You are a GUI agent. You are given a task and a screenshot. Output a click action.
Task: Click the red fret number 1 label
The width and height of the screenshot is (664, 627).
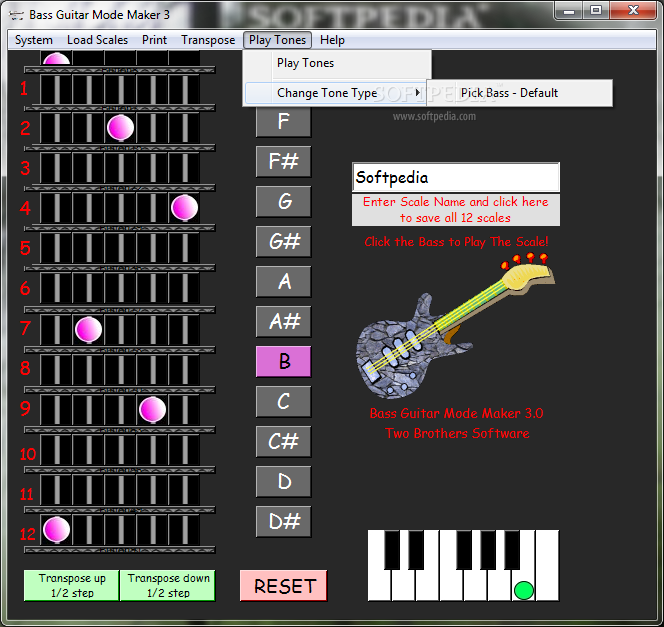(24, 88)
